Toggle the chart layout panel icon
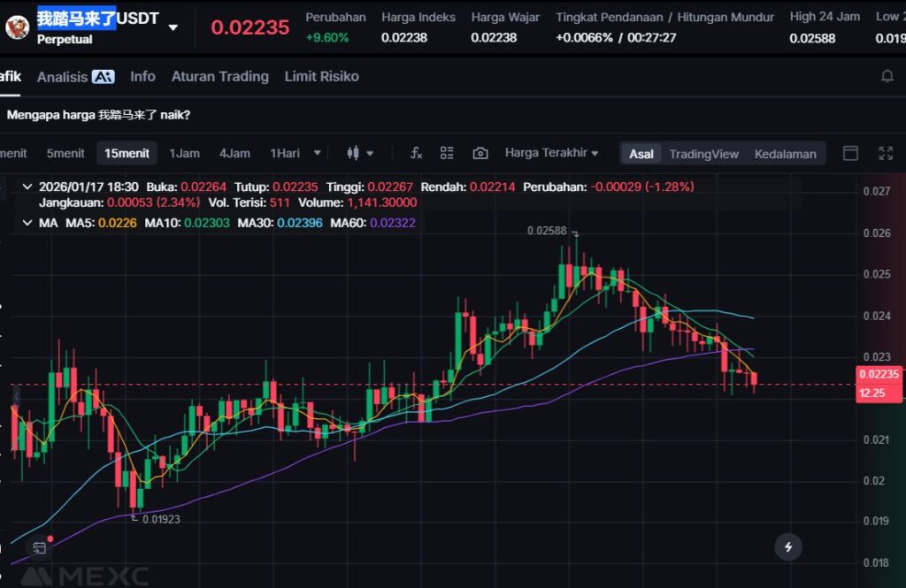This screenshot has width=906, height=588. tap(850, 153)
